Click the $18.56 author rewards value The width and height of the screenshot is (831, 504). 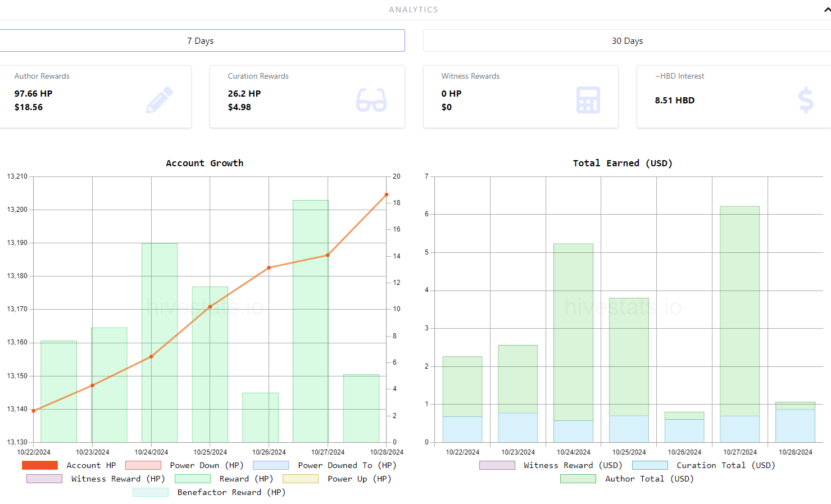(x=29, y=107)
